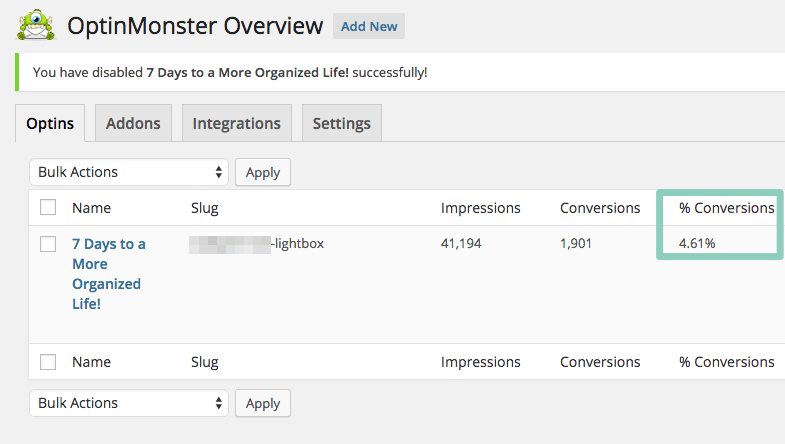
Task: Click the 4.61% conversion rate value
Action: tap(697, 243)
